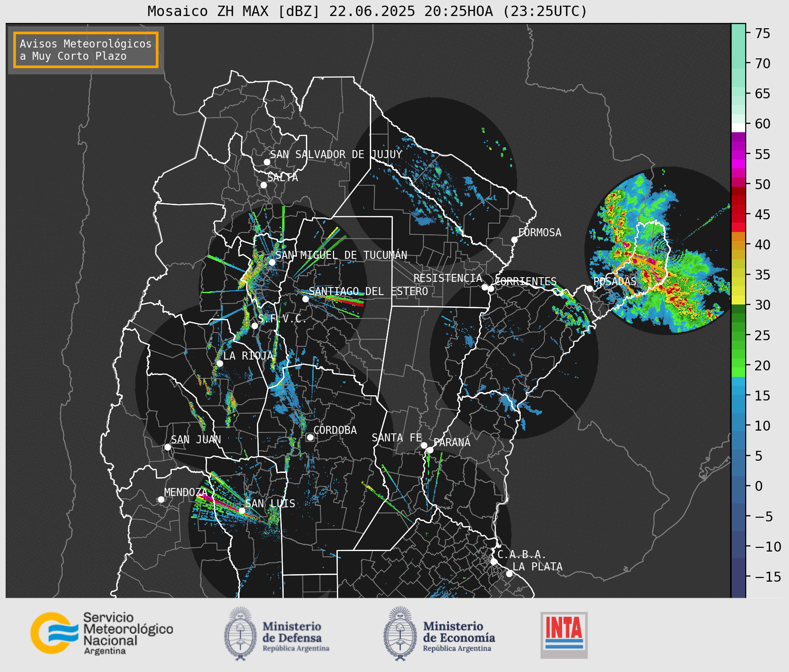This screenshot has height=672, width=789.
Task: Click the Resistencia city dot
Action: (485, 287)
